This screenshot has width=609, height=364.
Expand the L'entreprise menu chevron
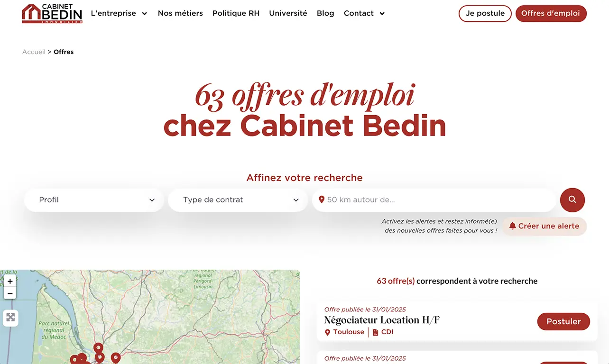coord(145,14)
